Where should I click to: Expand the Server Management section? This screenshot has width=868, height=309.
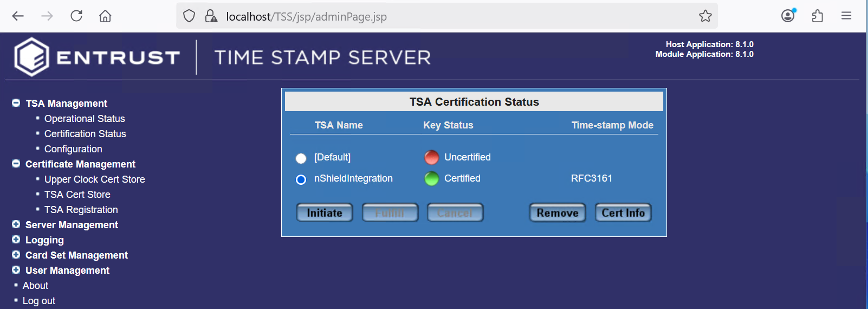[16, 224]
